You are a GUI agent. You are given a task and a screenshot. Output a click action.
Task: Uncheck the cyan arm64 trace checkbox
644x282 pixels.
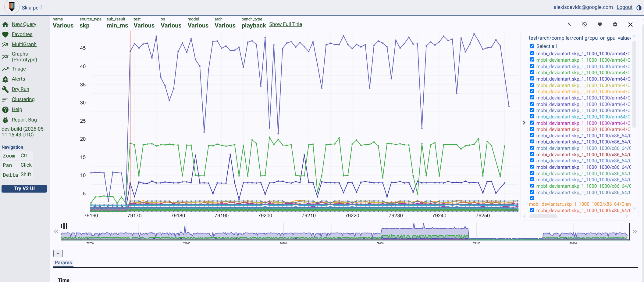[x=532, y=116]
